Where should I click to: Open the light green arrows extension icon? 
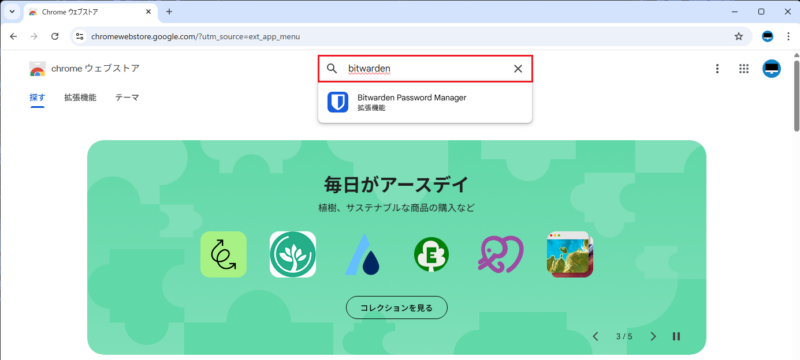(x=223, y=254)
